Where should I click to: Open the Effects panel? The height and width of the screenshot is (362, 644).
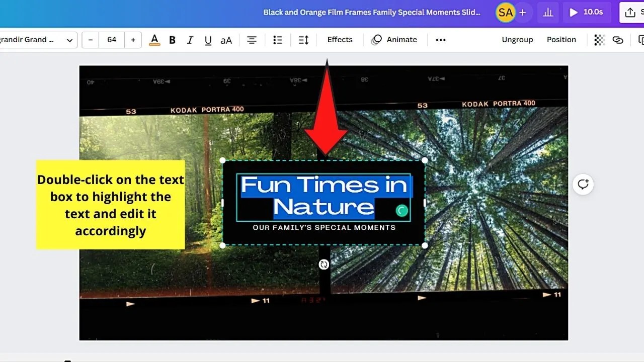[x=340, y=40]
